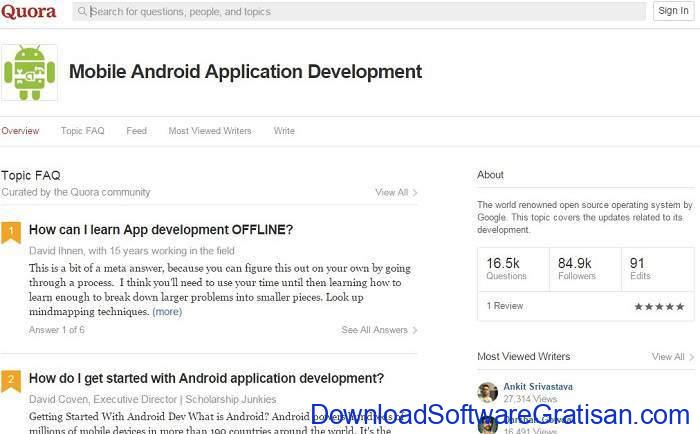Click the number 2 ribbon badge
Viewport: 700px width, 434px height.
click(x=11, y=381)
